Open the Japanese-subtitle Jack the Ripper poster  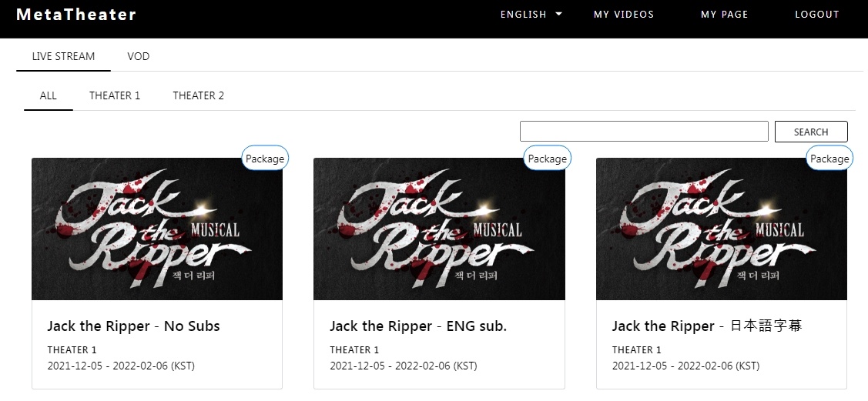[722, 229]
